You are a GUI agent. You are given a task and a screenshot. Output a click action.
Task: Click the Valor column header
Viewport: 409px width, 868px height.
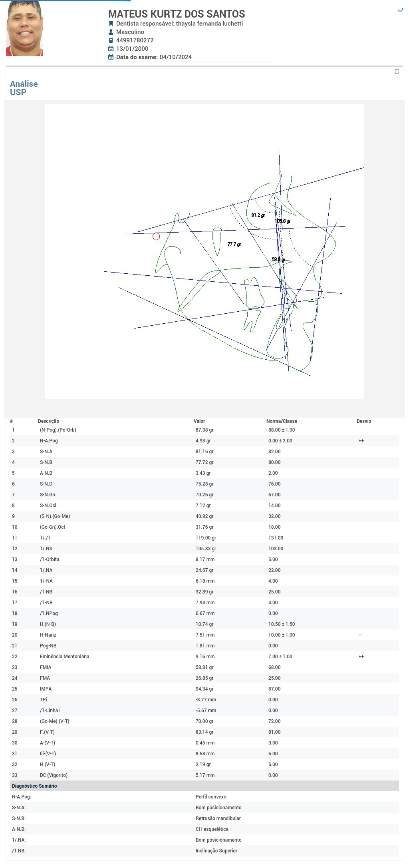click(199, 421)
